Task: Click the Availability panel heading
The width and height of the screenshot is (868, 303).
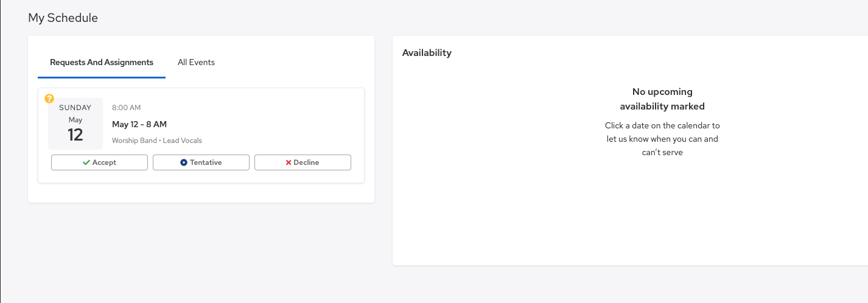Action: [x=427, y=53]
